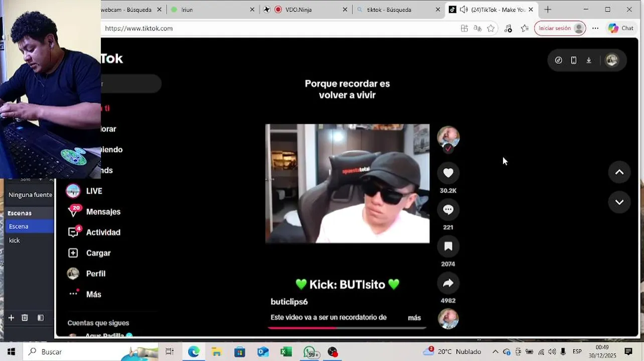Open Más options in TikTok sidebar
644x361 pixels.
click(85, 294)
